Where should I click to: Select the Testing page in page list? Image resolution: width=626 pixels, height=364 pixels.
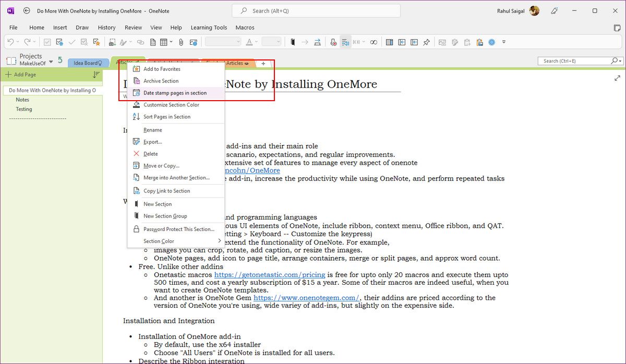point(24,109)
